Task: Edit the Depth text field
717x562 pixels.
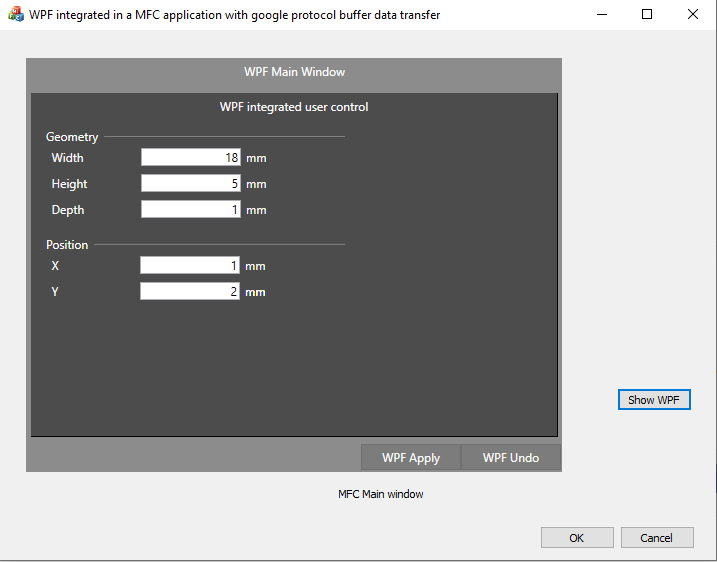Action: pyautogui.click(x=191, y=209)
